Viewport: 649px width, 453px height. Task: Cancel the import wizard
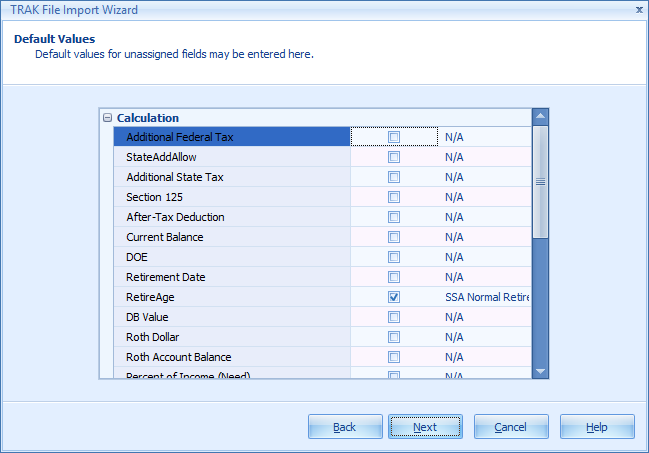tap(510, 427)
